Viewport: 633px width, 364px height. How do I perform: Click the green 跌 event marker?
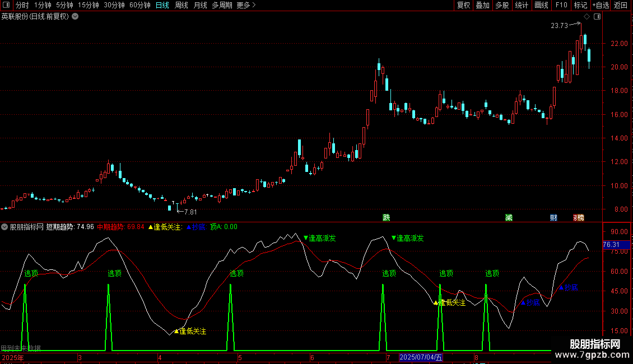pyautogui.click(x=387, y=217)
